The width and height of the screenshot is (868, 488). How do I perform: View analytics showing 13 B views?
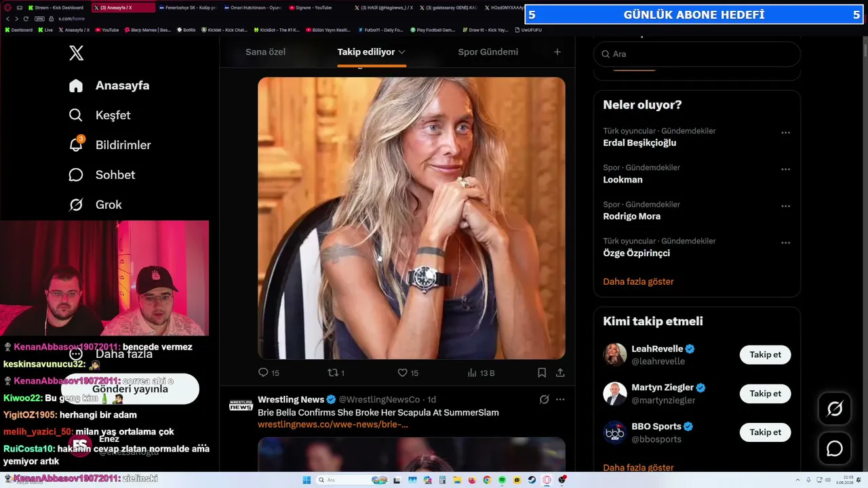pyautogui.click(x=481, y=373)
